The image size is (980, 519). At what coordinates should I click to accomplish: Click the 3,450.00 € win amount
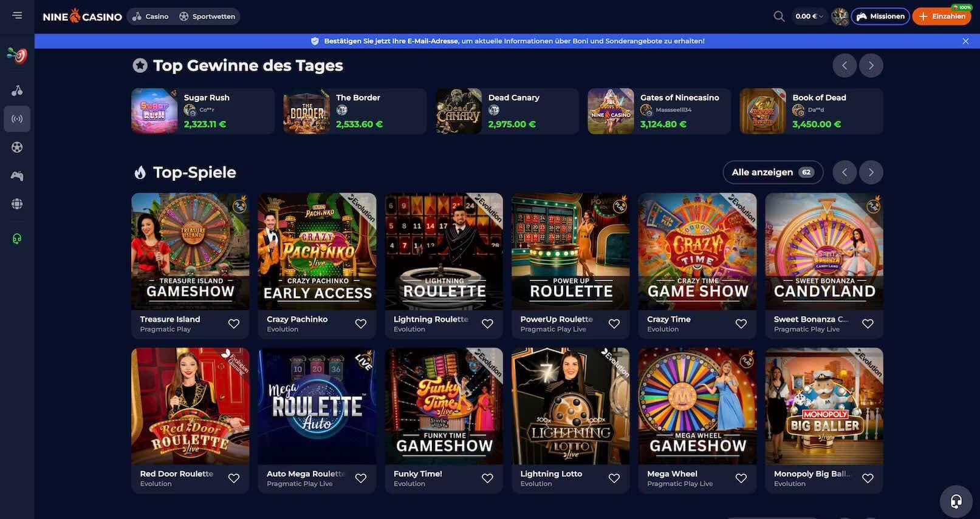[x=817, y=124]
